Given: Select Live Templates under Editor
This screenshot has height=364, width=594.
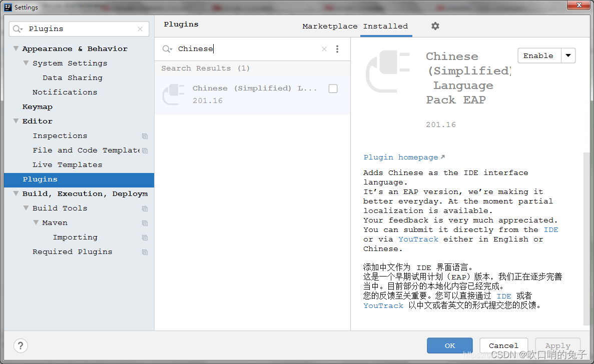Looking at the screenshot, I should pos(68,164).
